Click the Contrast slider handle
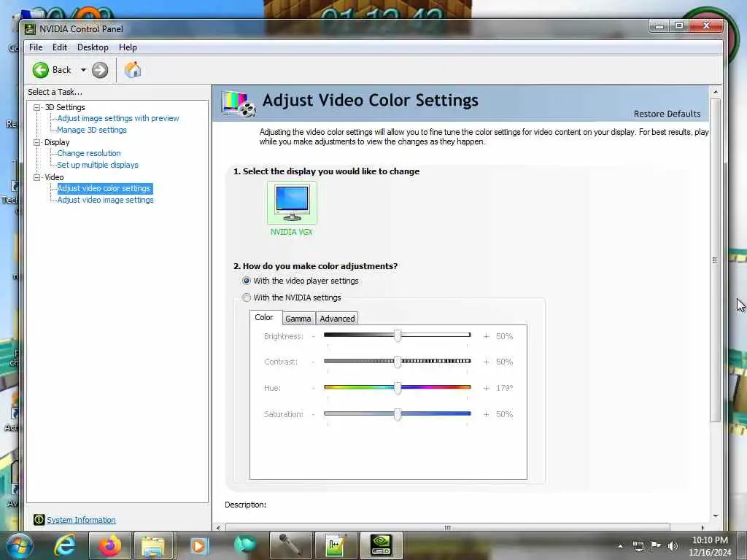 pyautogui.click(x=398, y=362)
